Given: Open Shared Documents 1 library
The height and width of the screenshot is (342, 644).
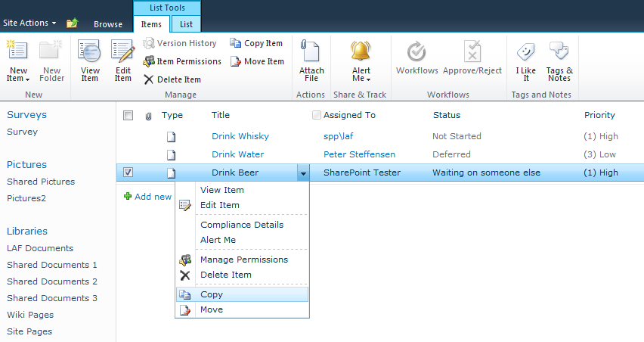Looking at the screenshot, I should (x=51, y=265).
